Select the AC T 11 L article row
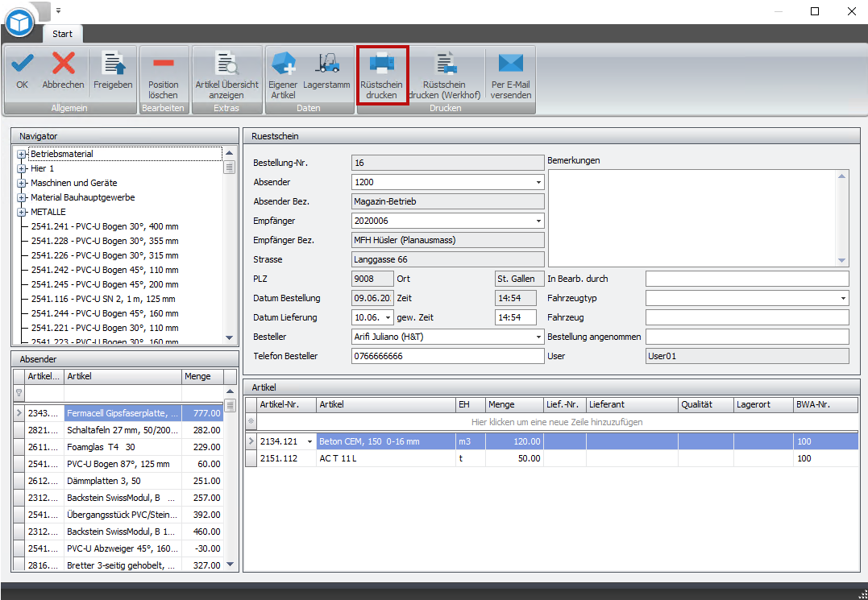Image resolution: width=868 pixels, height=600 pixels. click(552, 458)
